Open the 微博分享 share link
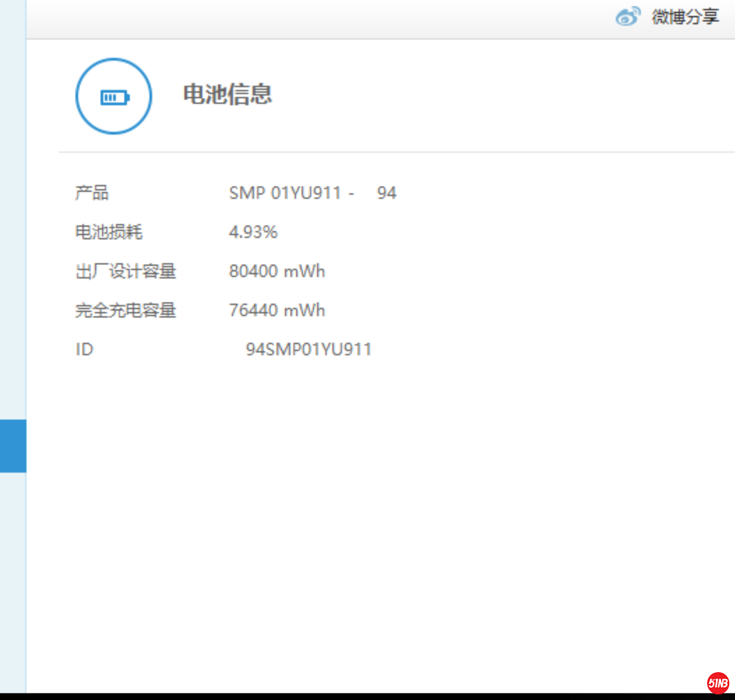Screen dimensions: 735x700 pyautogui.click(x=685, y=17)
